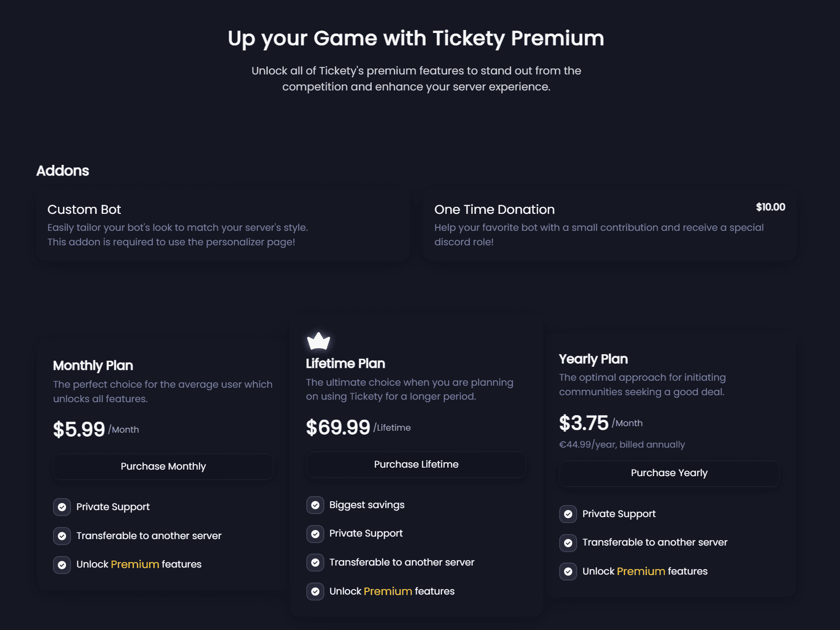This screenshot has width=840, height=630.
Task: Click the Unlock Premium checkmark under Yearly Plan
Action: click(568, 571)
